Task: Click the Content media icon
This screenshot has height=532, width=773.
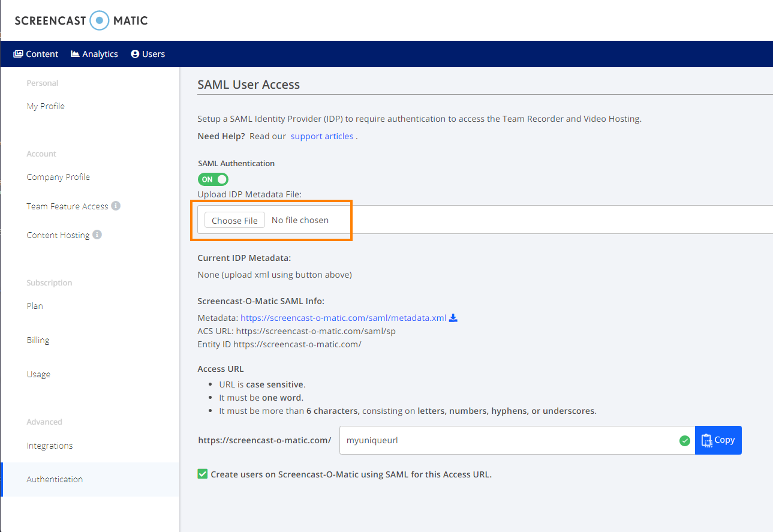Action: tap(18, 54)
